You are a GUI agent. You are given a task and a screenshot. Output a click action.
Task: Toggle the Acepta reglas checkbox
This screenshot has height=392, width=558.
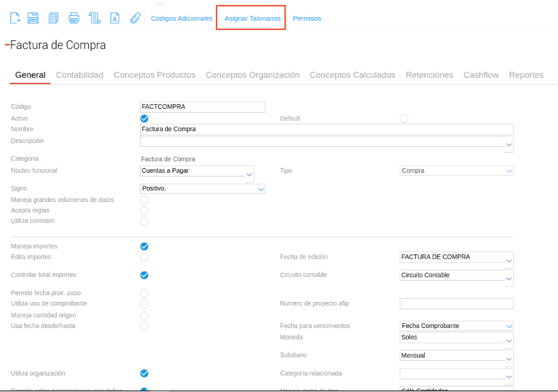(144, 211)
